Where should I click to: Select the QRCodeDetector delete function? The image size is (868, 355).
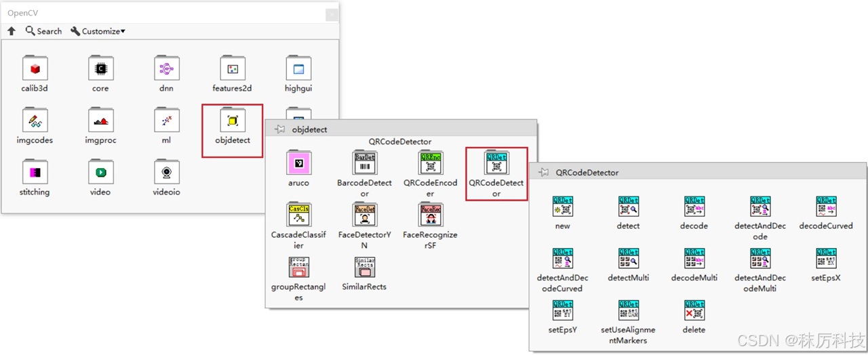coord(694,310)
